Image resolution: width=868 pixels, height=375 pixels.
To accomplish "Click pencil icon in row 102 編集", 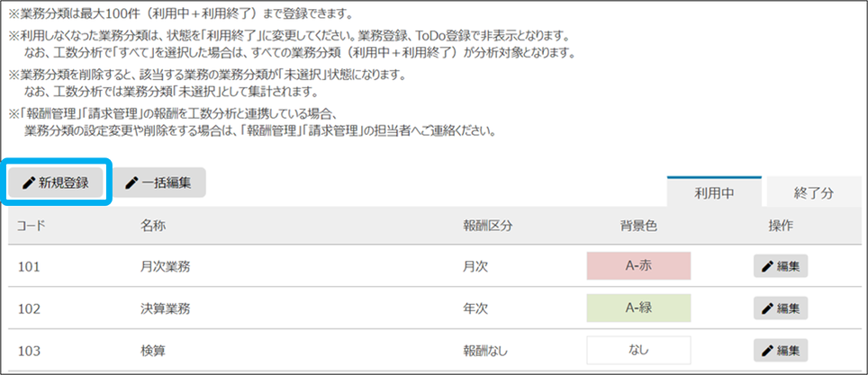I will 767,308.
